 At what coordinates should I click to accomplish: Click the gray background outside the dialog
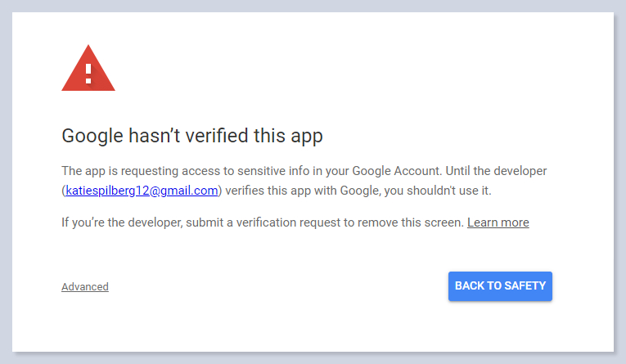coord(619,180)
